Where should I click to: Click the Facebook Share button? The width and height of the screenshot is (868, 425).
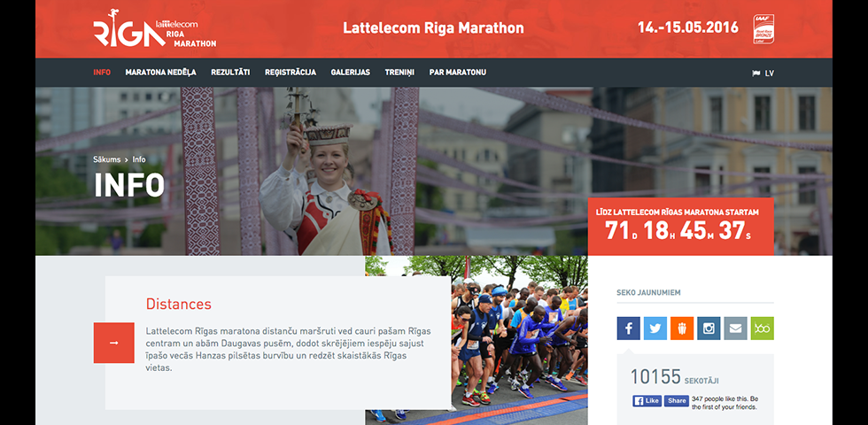[x=677, y=400]
